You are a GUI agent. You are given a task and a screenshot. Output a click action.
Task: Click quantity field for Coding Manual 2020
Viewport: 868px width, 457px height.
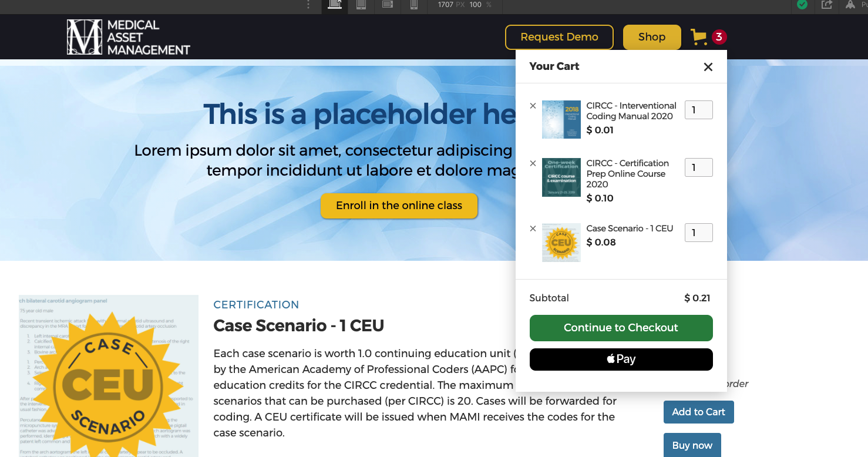(699, 110)
